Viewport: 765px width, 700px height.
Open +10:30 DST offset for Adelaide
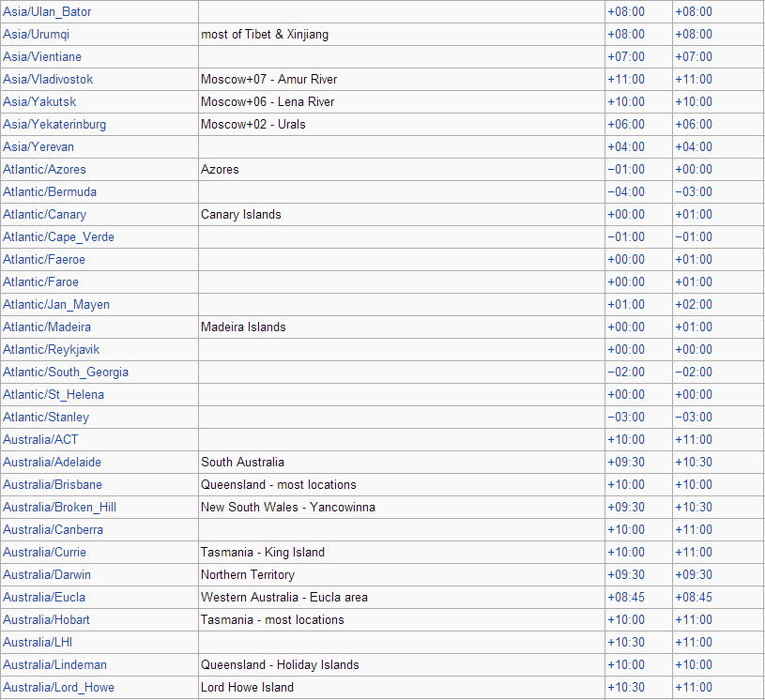click(x=694, y=462)
